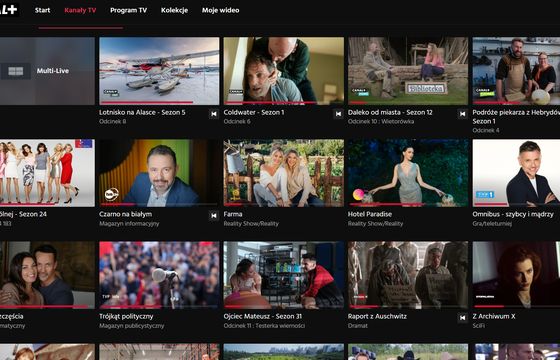Open the Omnibus - szybcy i mądrzy title
The width and height of the screenshot is (560, 360).
513,214
